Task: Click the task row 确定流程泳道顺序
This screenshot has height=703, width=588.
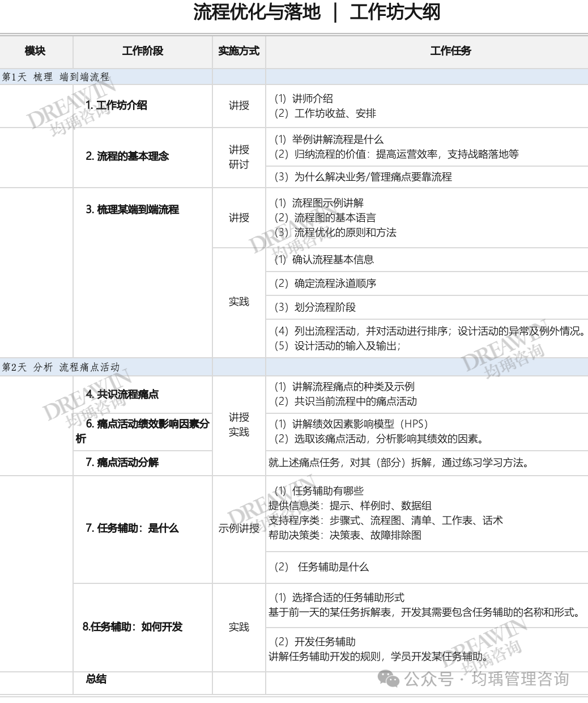Action: pos(335,283)
